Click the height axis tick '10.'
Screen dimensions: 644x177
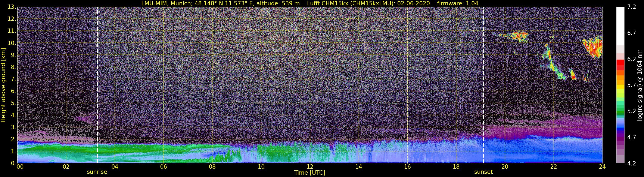pos(12,43)
